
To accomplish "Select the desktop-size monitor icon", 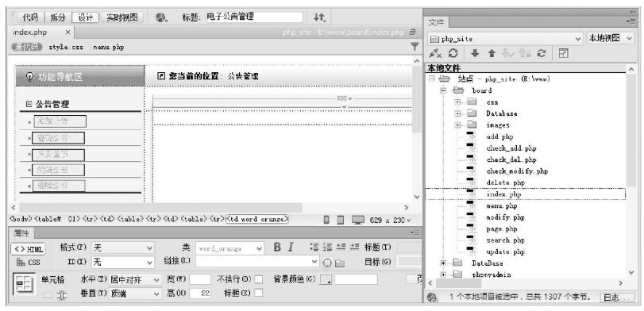I will (x=358, y=220).
